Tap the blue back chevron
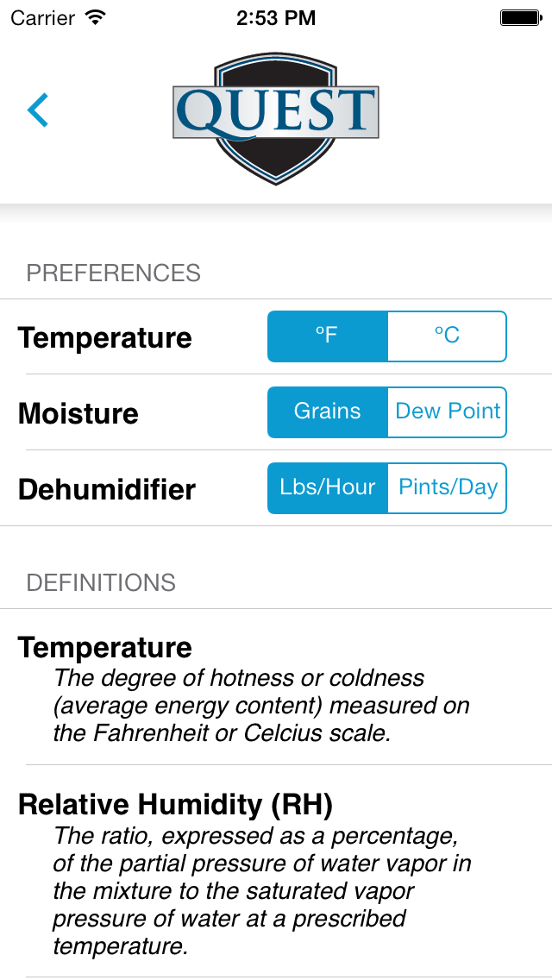The width and height of the screenshot is (552, 980). click(38, 110)
